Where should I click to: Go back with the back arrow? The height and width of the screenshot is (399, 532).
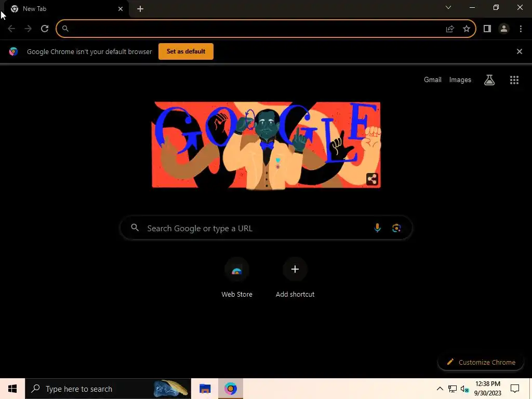tap(11, 29)
